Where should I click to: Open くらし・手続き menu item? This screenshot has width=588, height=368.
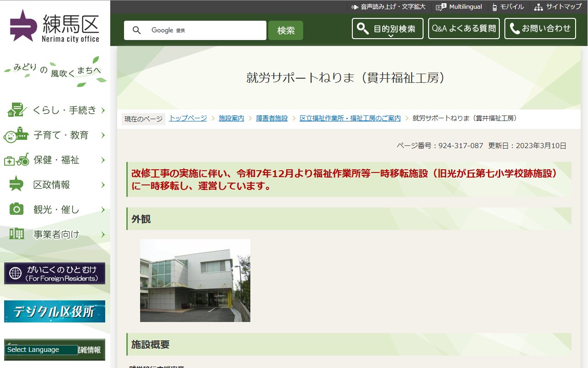pyautogui.click(x=55, y=110)
